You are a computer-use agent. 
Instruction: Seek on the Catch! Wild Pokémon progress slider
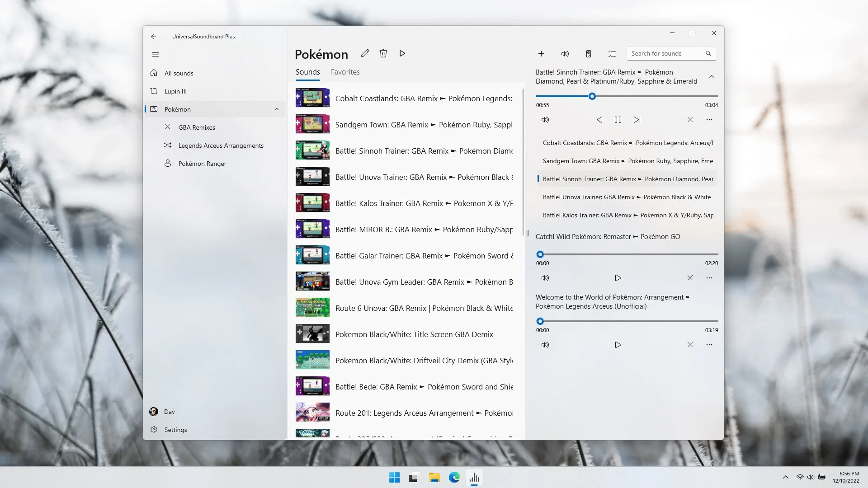(627, 254)
